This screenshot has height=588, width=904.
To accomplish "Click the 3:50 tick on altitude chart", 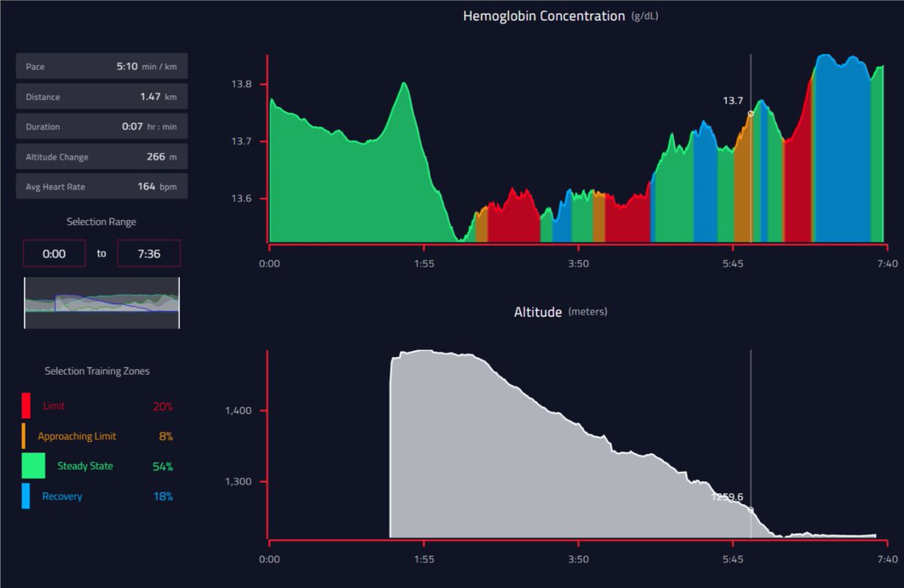I will (x=578, y=560).
